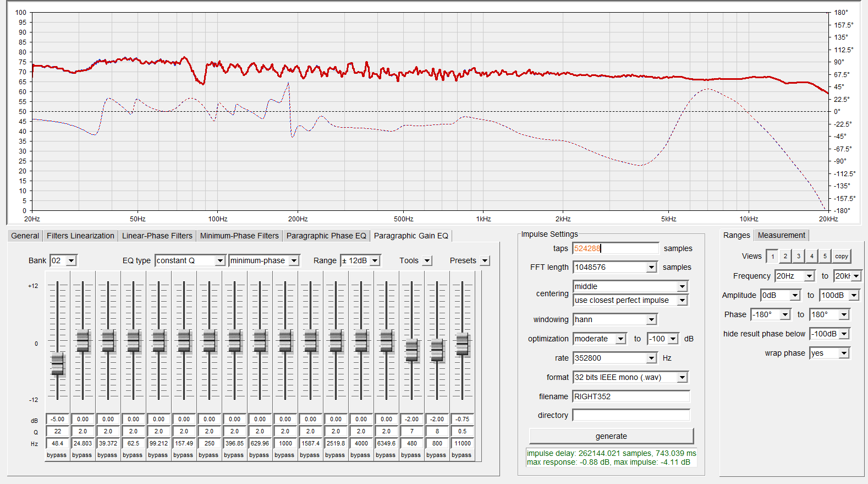
Task: Open the Presets dropdown menu
Action: pos(485,261)
